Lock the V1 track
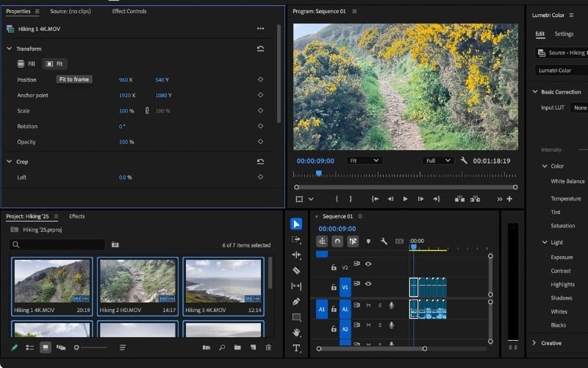This screenshot has height=368, width=588. coord(334,287)
